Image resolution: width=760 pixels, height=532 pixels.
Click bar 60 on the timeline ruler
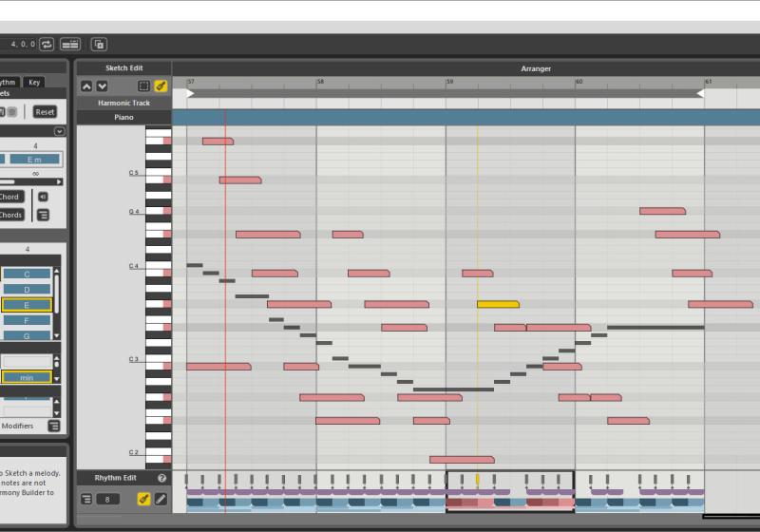click(x=579, y=82)
